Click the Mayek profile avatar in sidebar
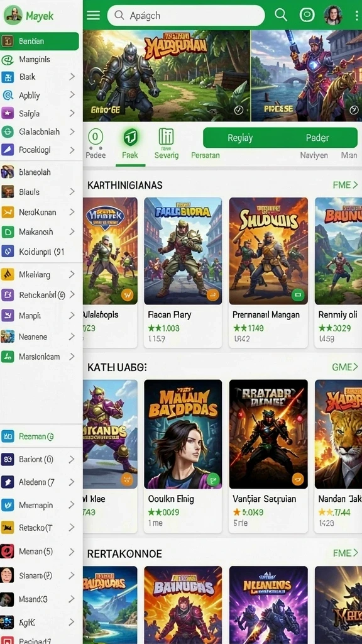The width and height of the screenshot is (362, 644). coord(13,15)
